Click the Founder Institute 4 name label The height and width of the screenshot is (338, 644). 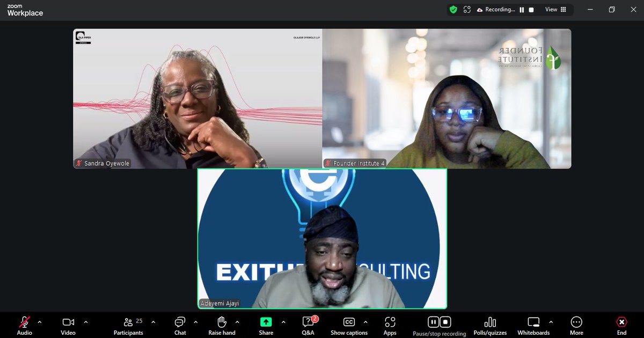(355, 163)
